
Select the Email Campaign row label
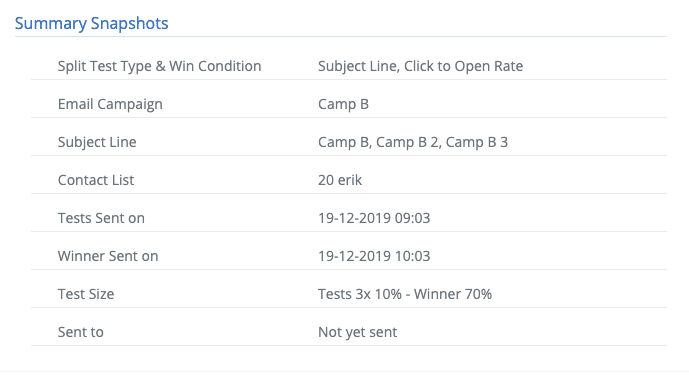click(x=110, y=104)
